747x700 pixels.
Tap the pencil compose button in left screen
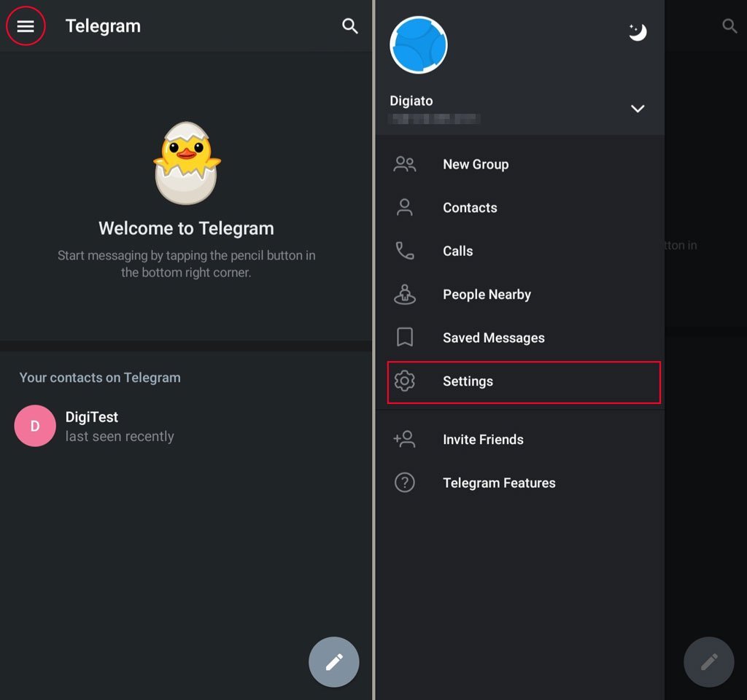click(334, 662)
